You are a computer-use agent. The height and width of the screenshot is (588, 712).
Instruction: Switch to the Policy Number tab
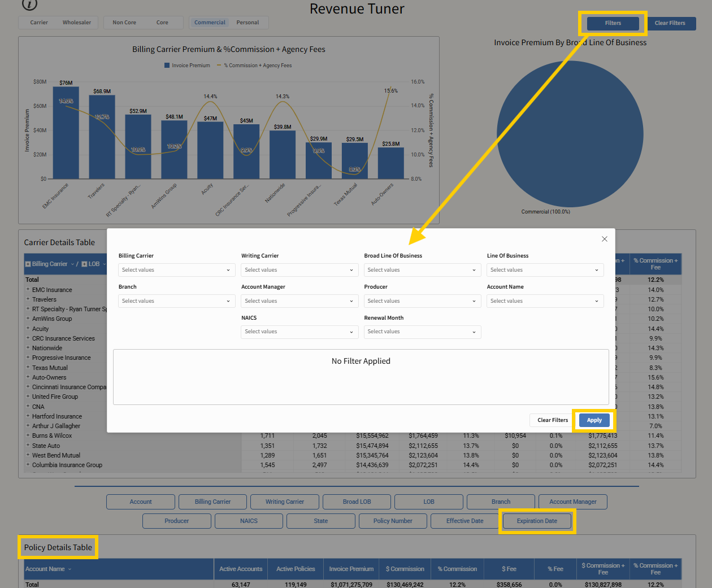coord(393,521)
